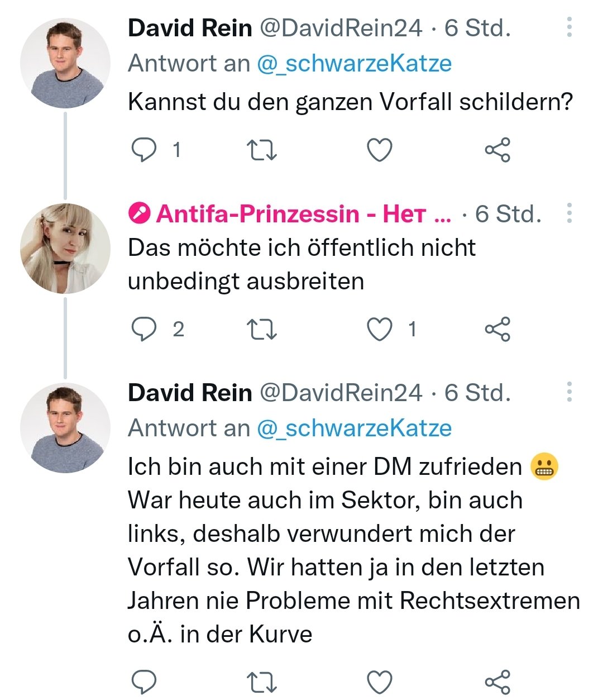Open more options on Antifa-Prinzessin's tweet
The image size is (603, 700).
pyautogui.click(x=569, y=213)
